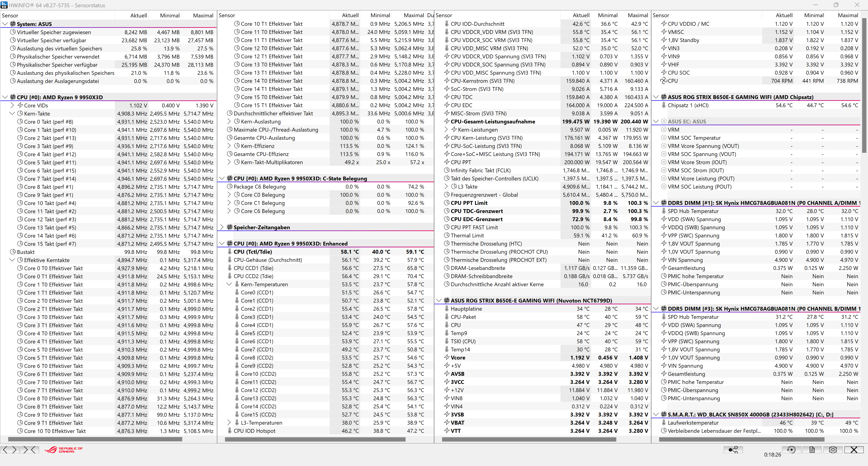
Task: Click second panel's horizontal scrollbar
Action: point(315,439)
